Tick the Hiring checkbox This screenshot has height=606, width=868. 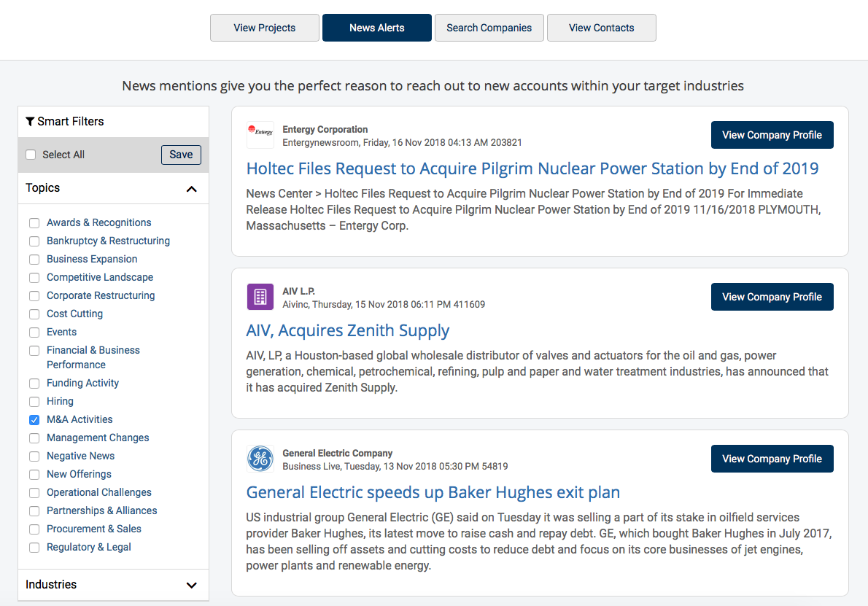coord(34,402)
